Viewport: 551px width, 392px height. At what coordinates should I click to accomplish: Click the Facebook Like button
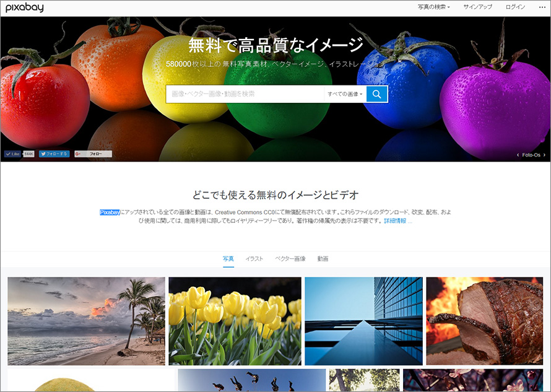click(14, 154)
